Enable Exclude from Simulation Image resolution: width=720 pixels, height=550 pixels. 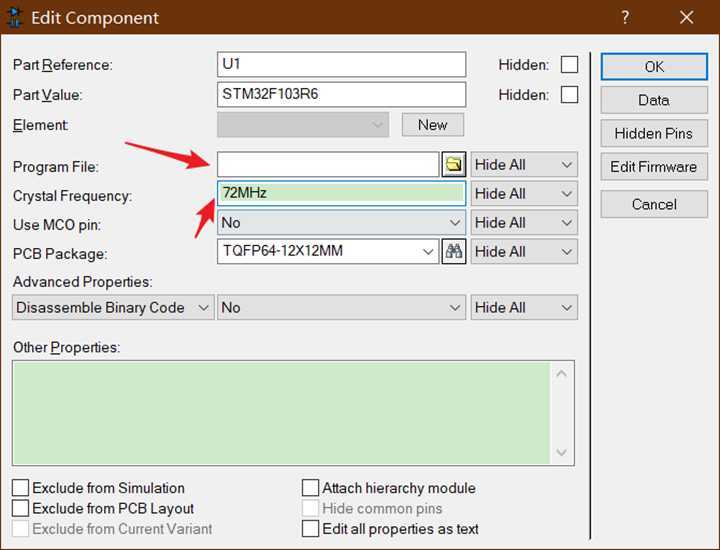click(20, 488)
